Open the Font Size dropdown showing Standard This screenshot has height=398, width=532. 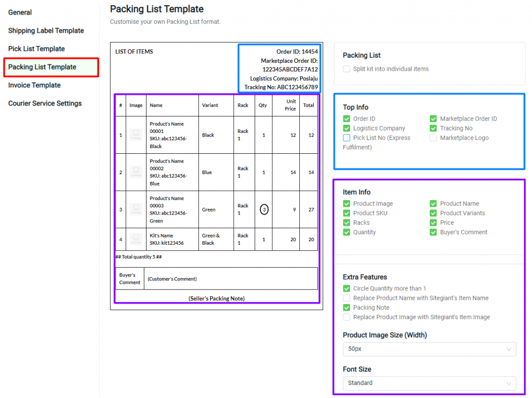(429, 383)
